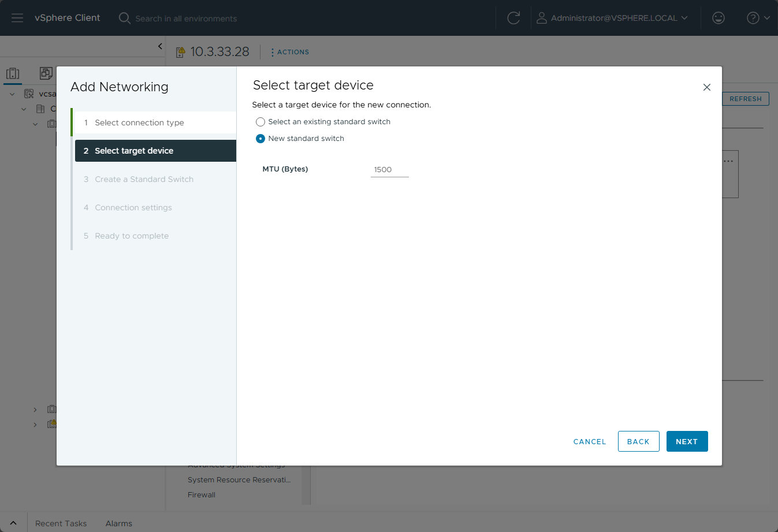Click the search magnifier icon
778x532 pixels.
124,18
